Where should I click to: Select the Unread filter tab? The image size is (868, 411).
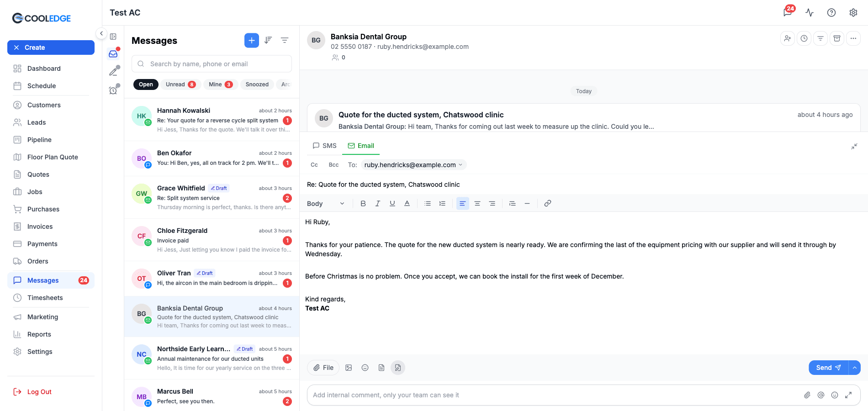[x=181, y=84]
